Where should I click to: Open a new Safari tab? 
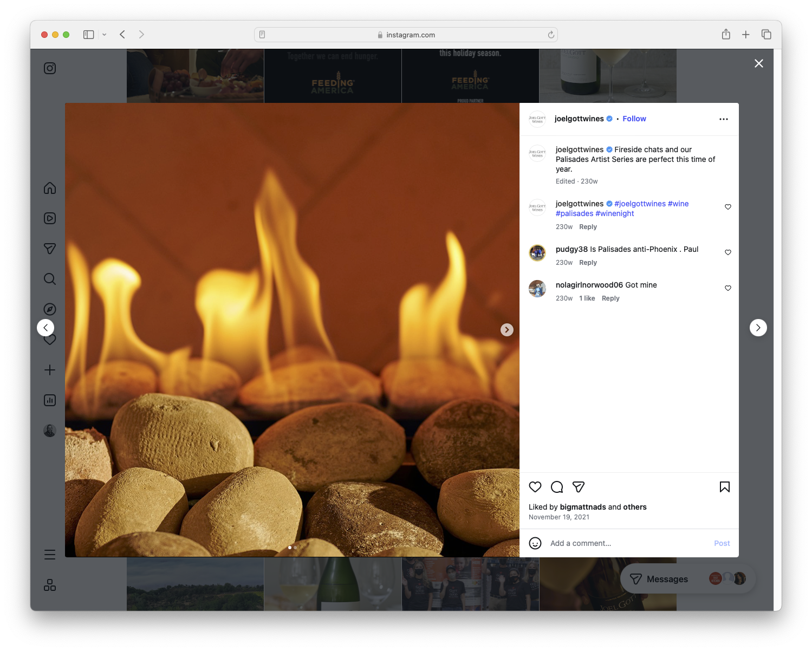pyautogui.click(x=746, y=35)
